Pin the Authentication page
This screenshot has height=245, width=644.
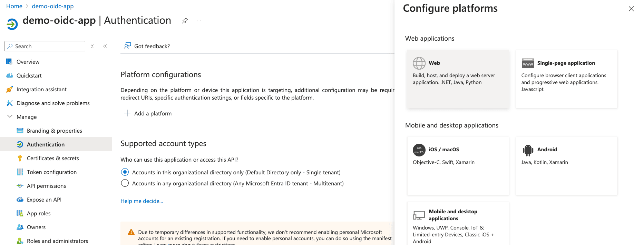[x=185, y=20]
